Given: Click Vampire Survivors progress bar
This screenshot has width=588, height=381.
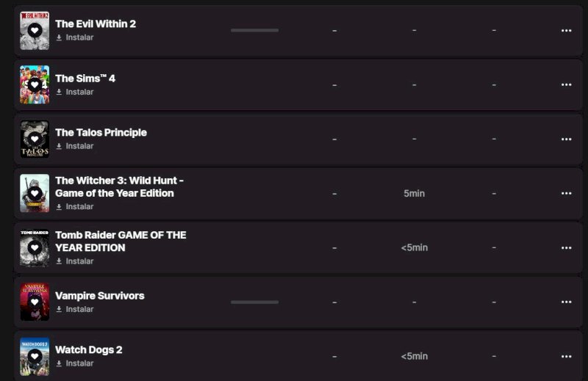Looking at the screenshot, I should point(254,302).
